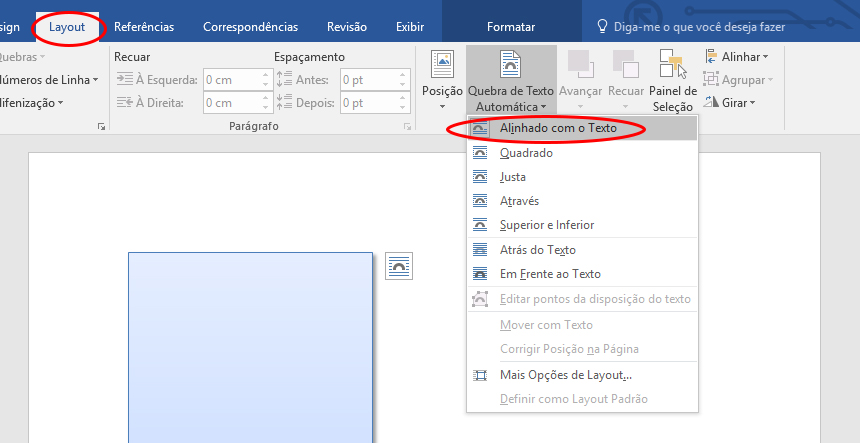Click the Superior e Inferior icon
Screen dimensions: 860x443
[x=480, y=225]
